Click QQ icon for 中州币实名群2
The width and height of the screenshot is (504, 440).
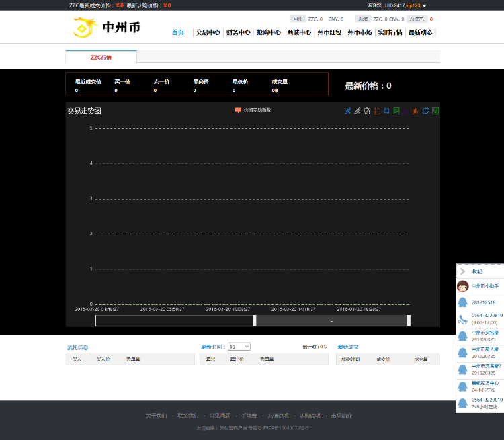click(x=462, y=369)
